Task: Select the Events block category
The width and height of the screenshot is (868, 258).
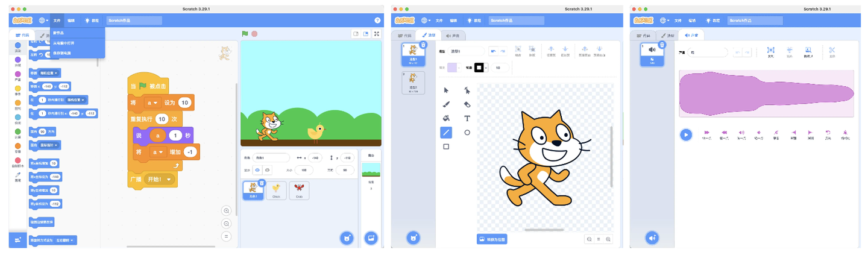Action: coord(17,90)
